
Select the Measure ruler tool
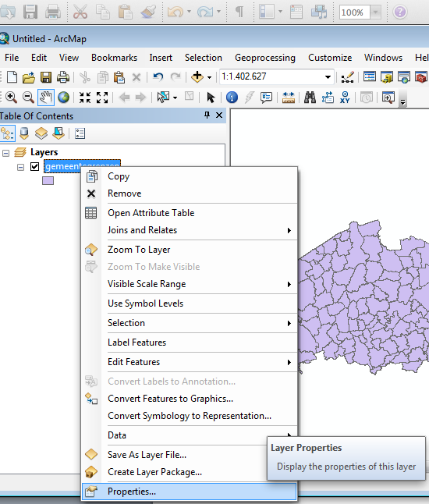[289, 98]
